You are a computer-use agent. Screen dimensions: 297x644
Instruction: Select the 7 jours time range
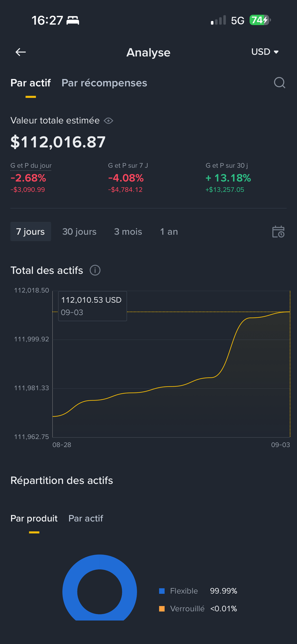coord(30,232)
